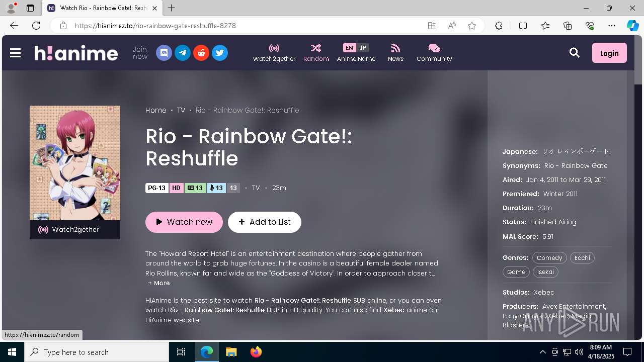Open Add to List options
Image resolution: width=644 pixels, height=362 pixels.
(265, 222)
